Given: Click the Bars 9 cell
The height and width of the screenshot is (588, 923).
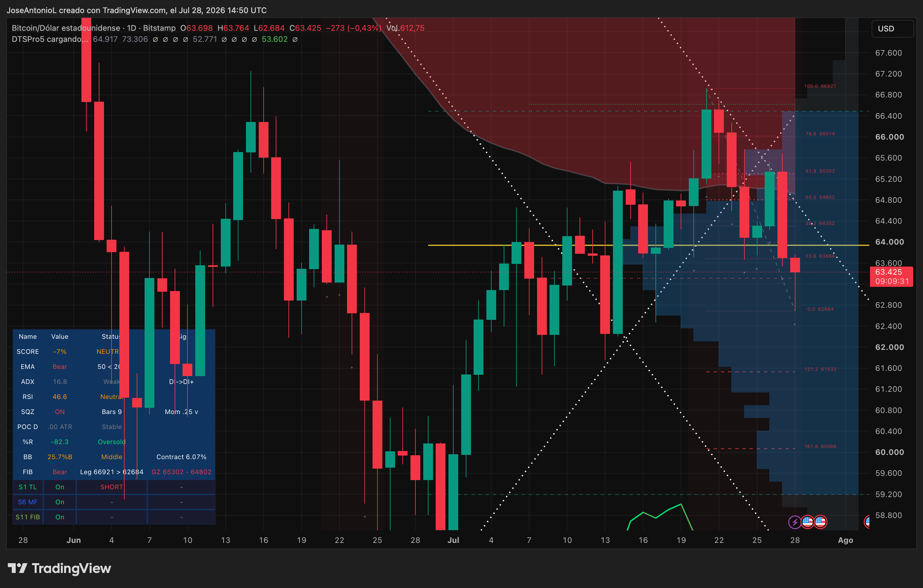Looking at the screenshot, I should point(112,412).
